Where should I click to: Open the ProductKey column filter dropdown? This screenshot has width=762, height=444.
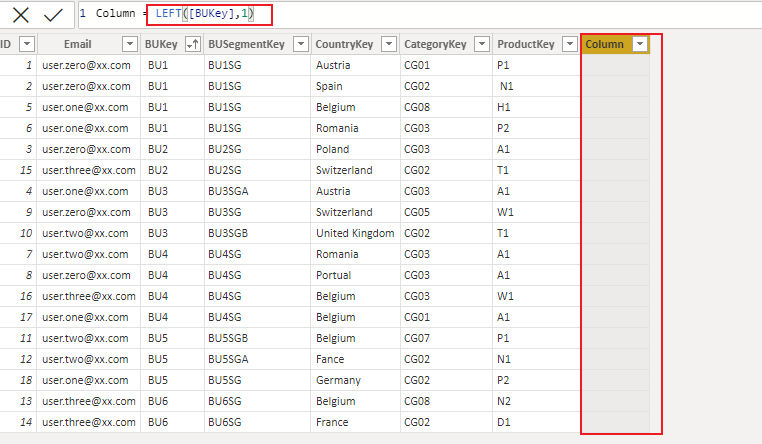(570, 44)
